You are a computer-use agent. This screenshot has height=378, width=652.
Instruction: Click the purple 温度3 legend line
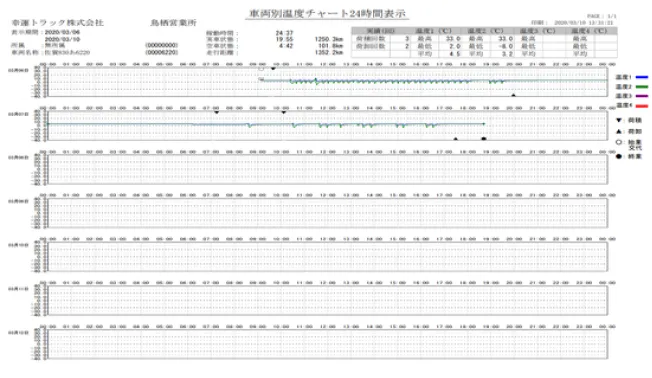tap(642, 96)
